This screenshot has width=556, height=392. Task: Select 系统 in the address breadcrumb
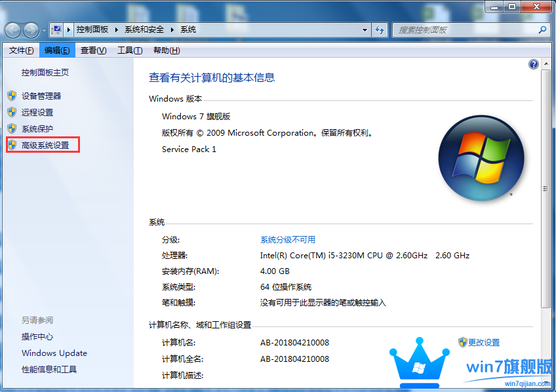coord(188,29)
